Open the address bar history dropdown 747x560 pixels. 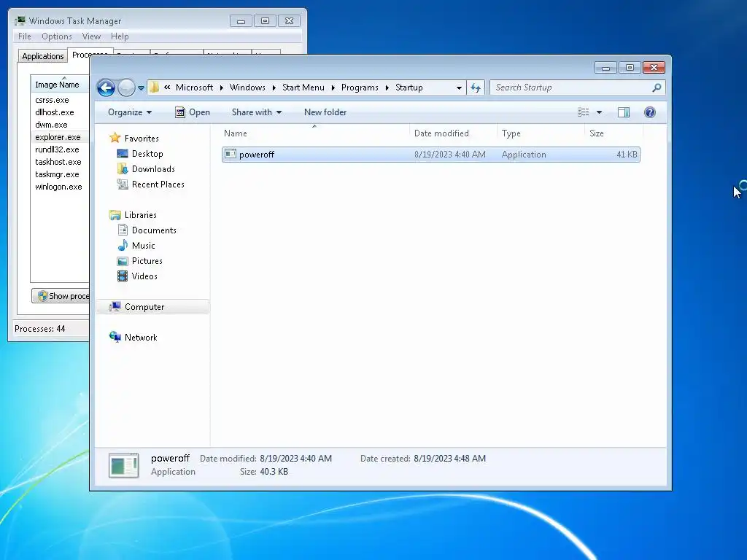(459, 87)
